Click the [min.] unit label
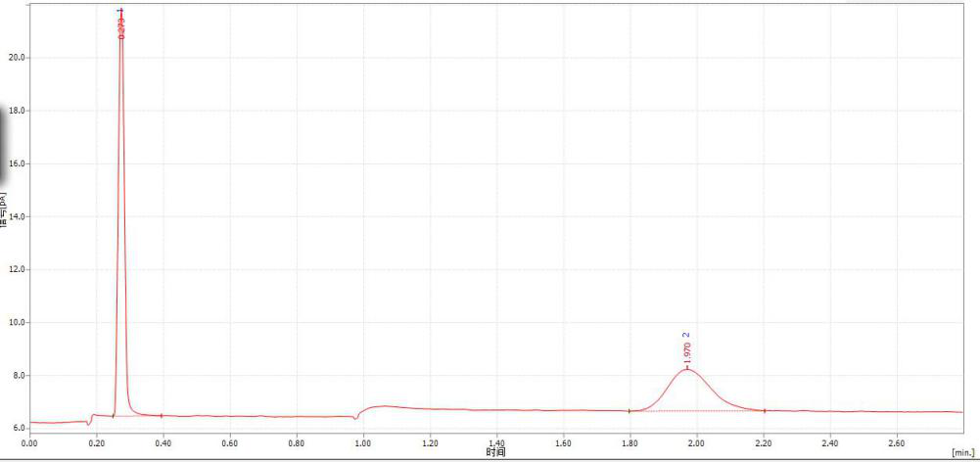980x462 pixels. point(963,452)
